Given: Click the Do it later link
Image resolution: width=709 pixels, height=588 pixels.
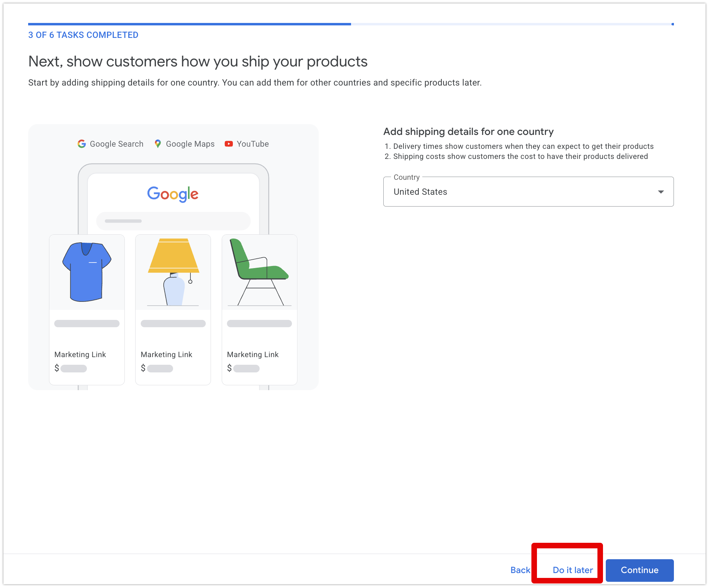Looking at the screenshot, I should 573,570.
